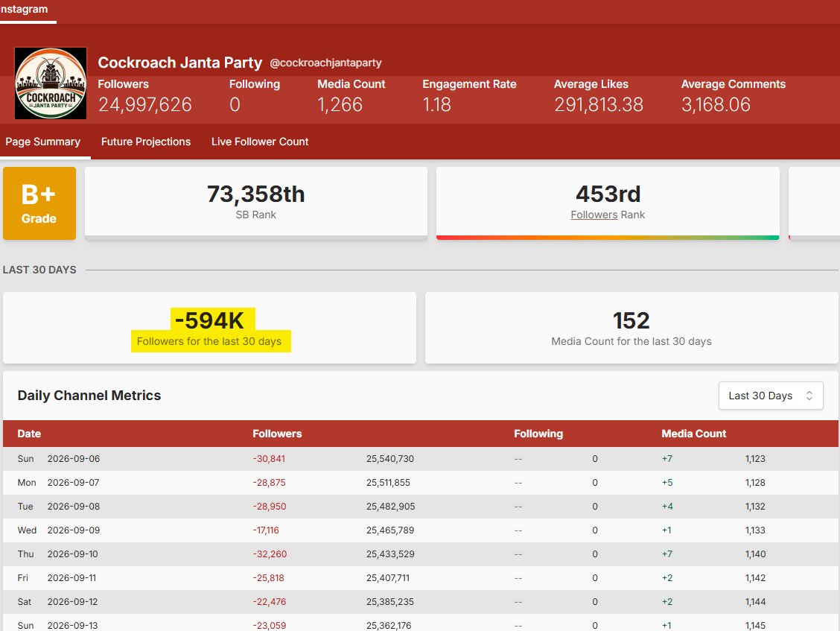Click the -594K followers last 30 days figure
This screenshot has height=631, width=840.
coord(209,320)
